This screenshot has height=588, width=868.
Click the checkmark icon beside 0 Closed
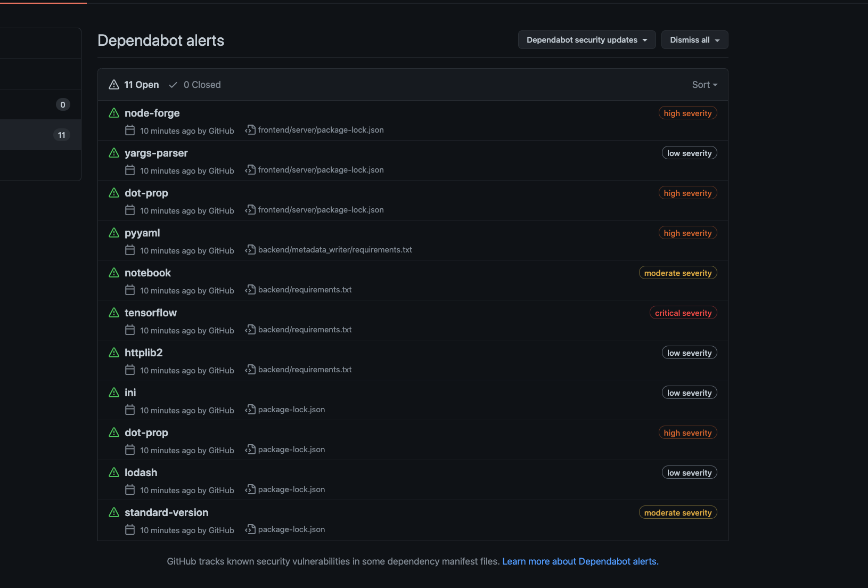pos(173,85)
